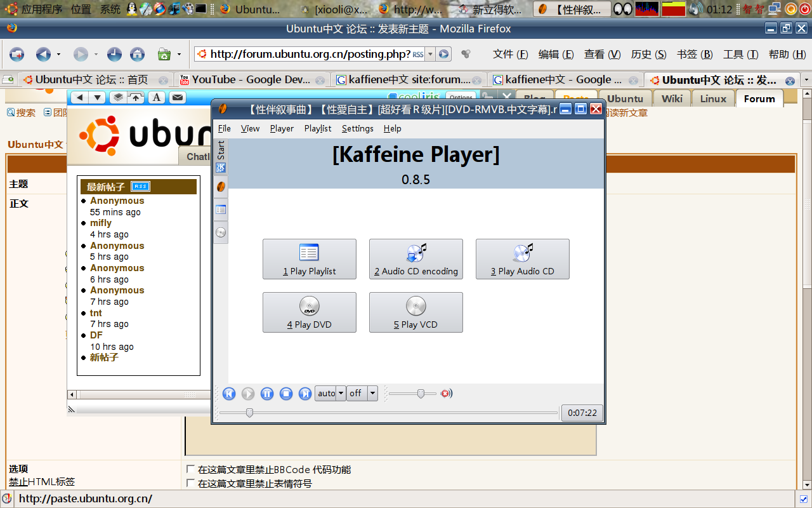This screenshot has width=812, height=508.
Task: Open tnt post link
Action: coord(96,313)
